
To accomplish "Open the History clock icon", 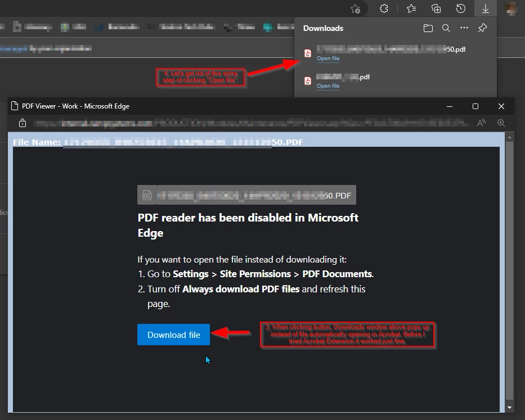I will [x=461, y=8].
